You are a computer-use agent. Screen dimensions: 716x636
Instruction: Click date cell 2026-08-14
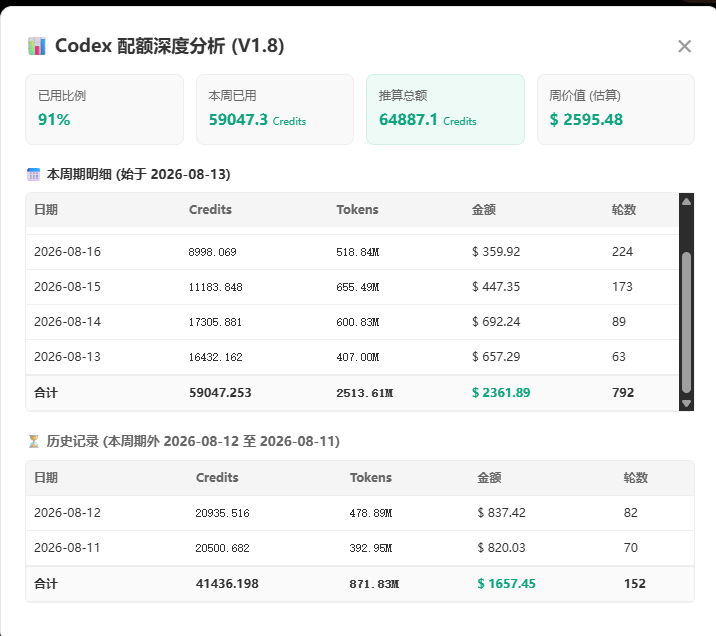click(68, 322)
